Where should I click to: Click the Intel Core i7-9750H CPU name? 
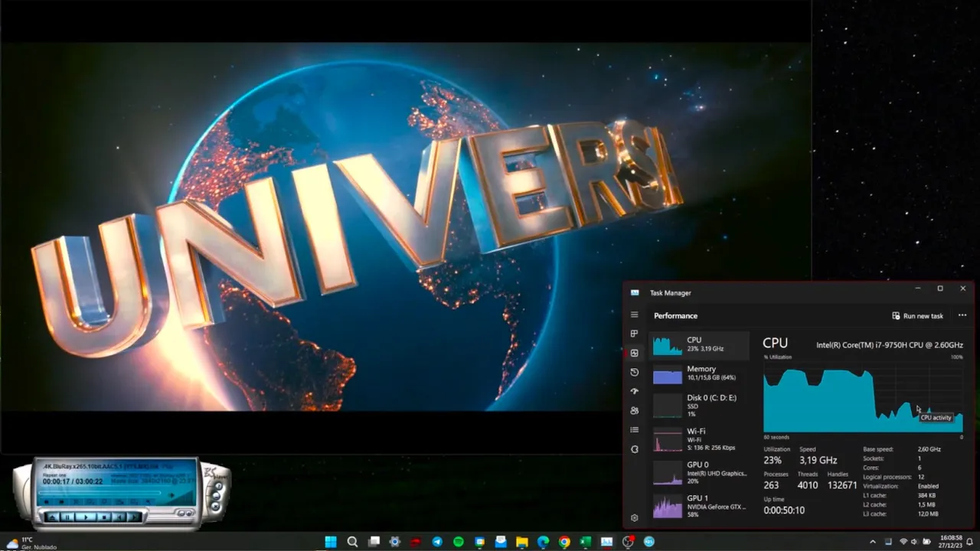pyautogui.click(x=890, y=345)
